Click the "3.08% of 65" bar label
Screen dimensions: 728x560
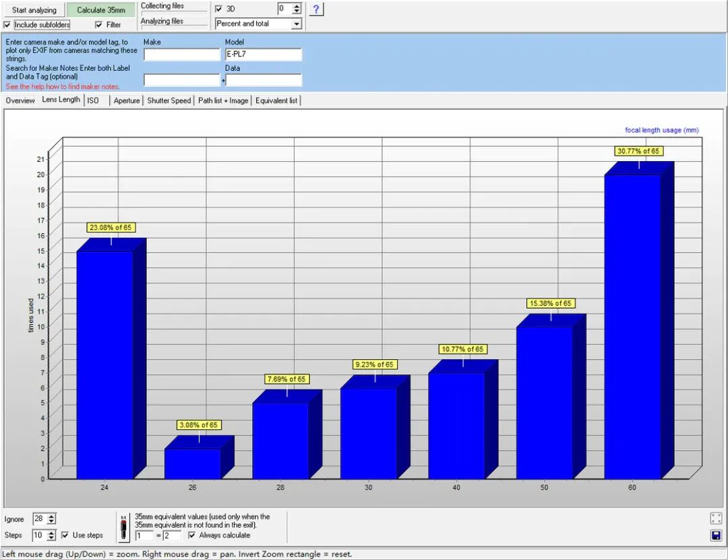tap(199, 425)
